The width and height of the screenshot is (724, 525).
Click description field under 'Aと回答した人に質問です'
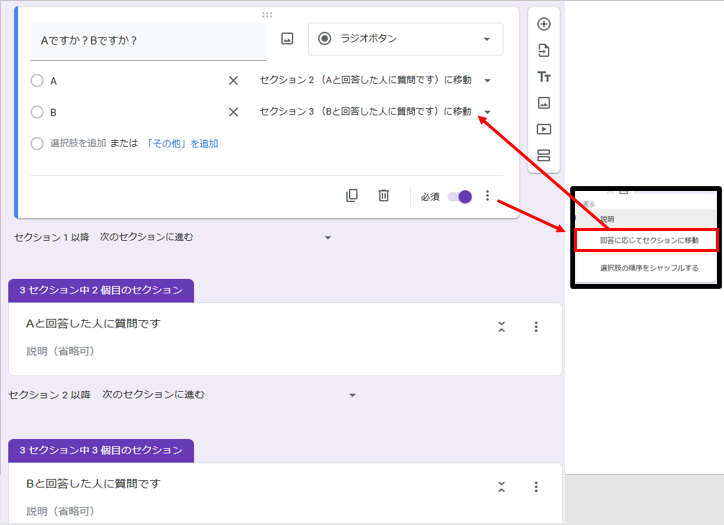click(60, 351)
